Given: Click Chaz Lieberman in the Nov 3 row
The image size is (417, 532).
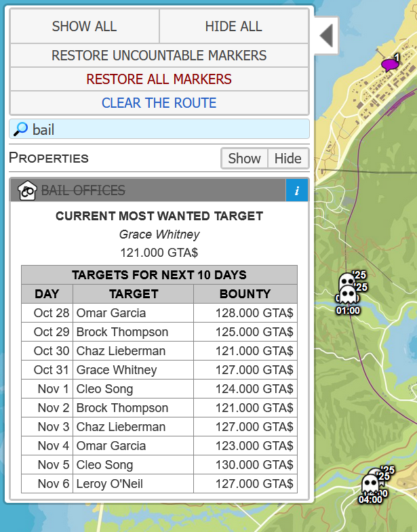Looking at the screenshot, I should click(121, 427).
